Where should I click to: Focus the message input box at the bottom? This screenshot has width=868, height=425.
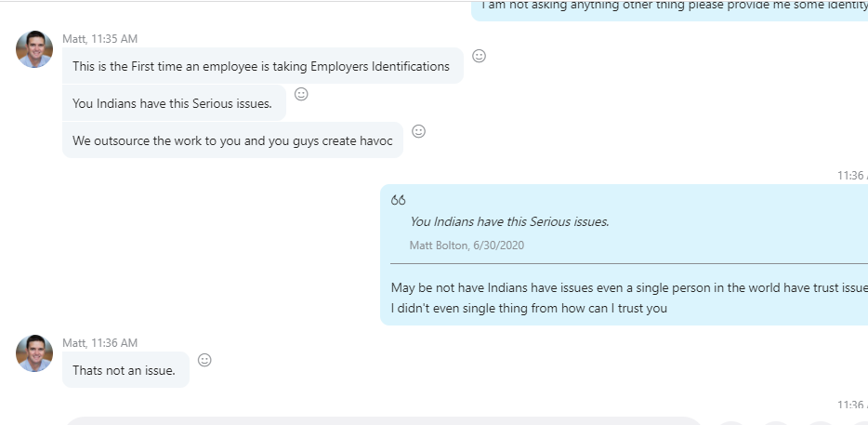[x=383, y=420]
